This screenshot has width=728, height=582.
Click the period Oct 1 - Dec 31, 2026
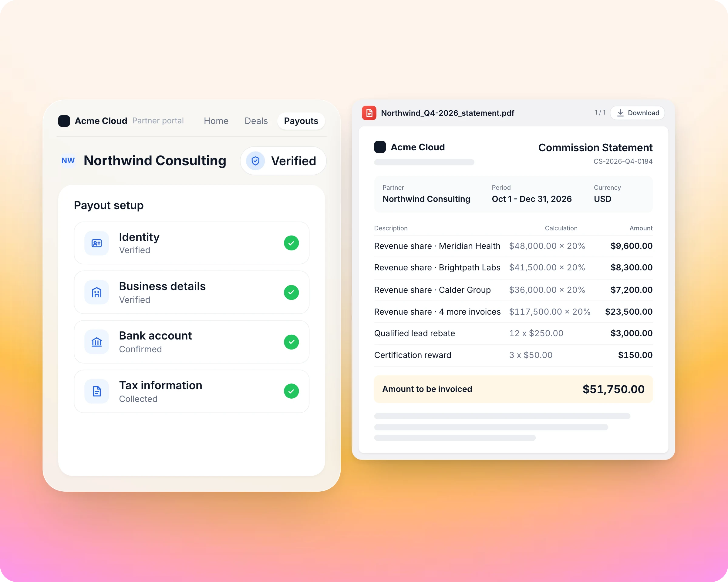[532, 199]
